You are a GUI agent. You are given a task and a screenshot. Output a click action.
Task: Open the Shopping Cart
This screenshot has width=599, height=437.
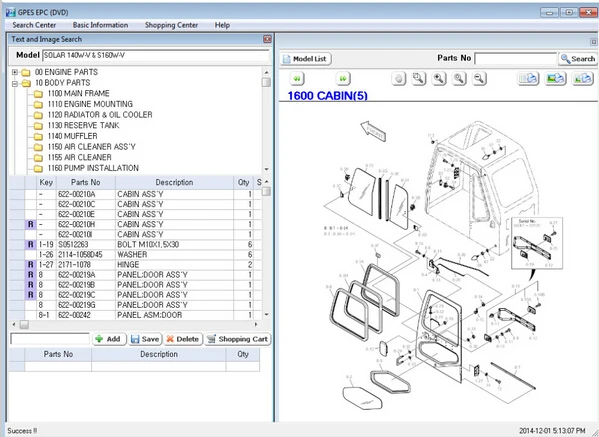pyautogui.click(x=238, y=339)
